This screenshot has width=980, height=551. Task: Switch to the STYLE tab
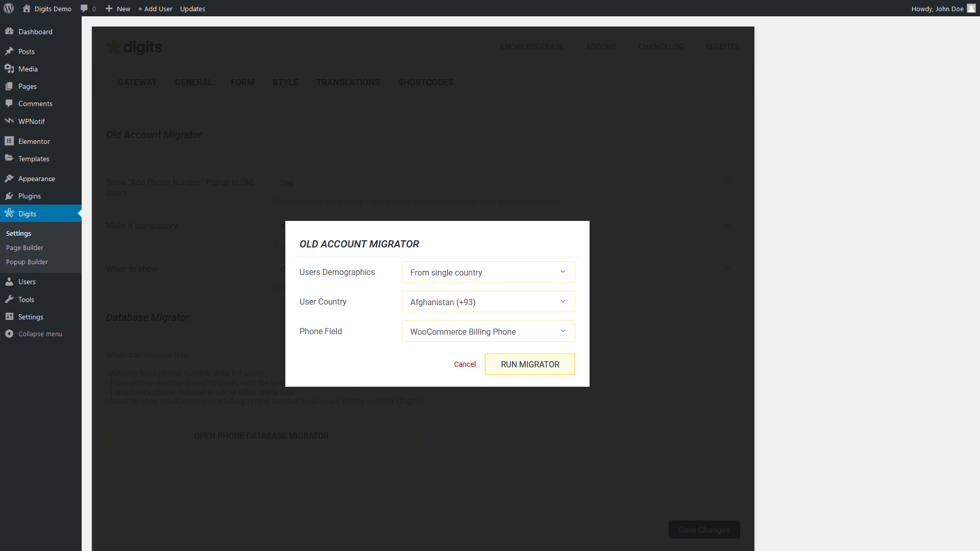[285, 82]
